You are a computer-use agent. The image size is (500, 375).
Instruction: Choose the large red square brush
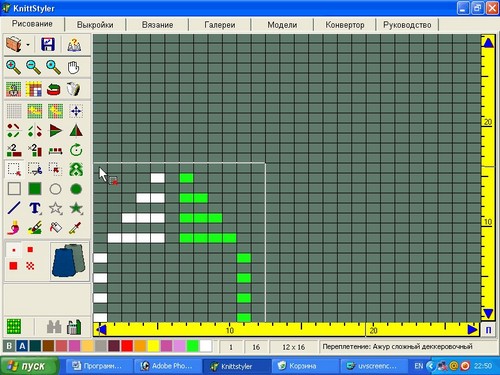(x=13, y=266)
